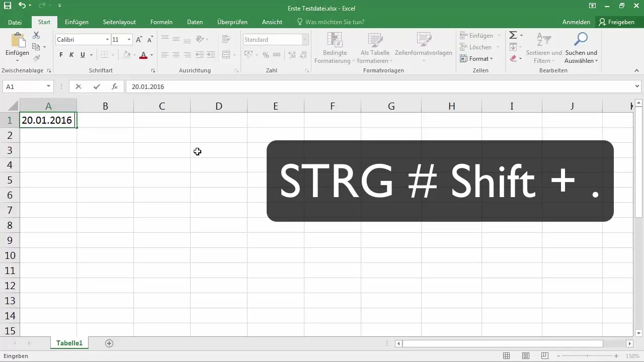Click the wrap text icon
The width and height of the screenshot is (644, 362).
tap(226, 39)
